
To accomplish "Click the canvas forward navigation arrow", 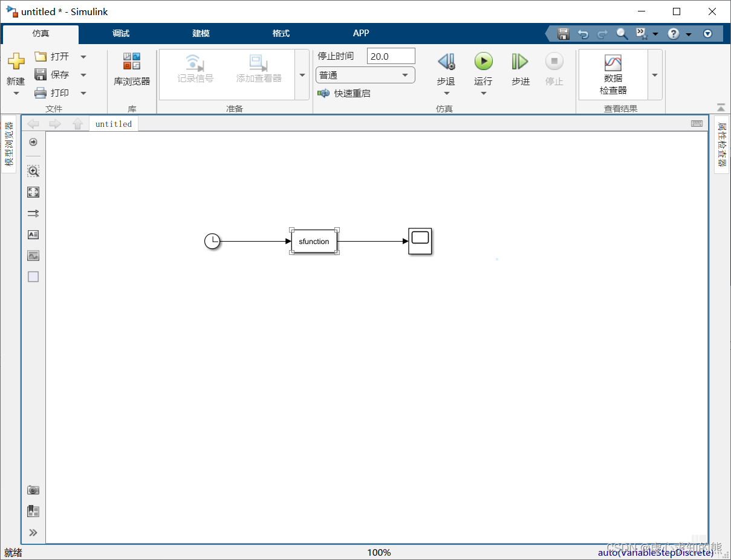I will pyautogui.click(x=55, y=124).
